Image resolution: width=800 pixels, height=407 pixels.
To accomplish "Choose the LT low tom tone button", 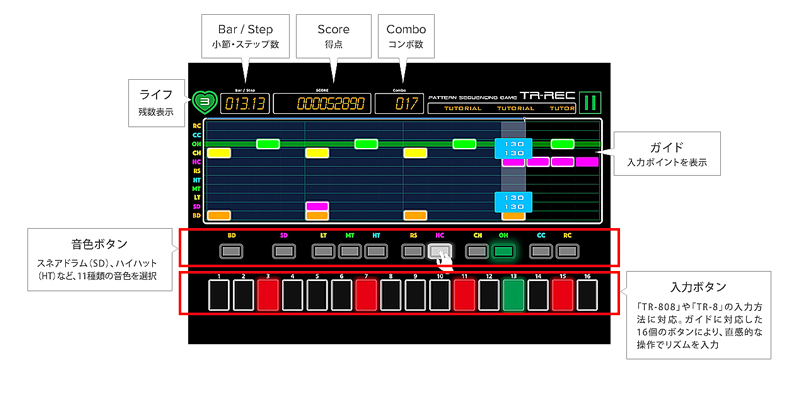I will tap(324, 251).
